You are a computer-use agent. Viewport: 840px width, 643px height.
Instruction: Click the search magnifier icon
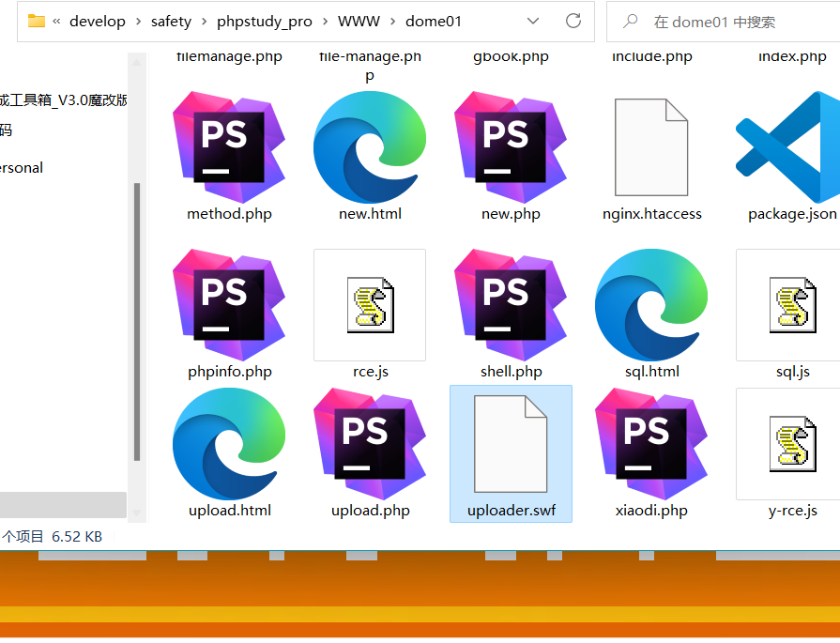point(630,22)
